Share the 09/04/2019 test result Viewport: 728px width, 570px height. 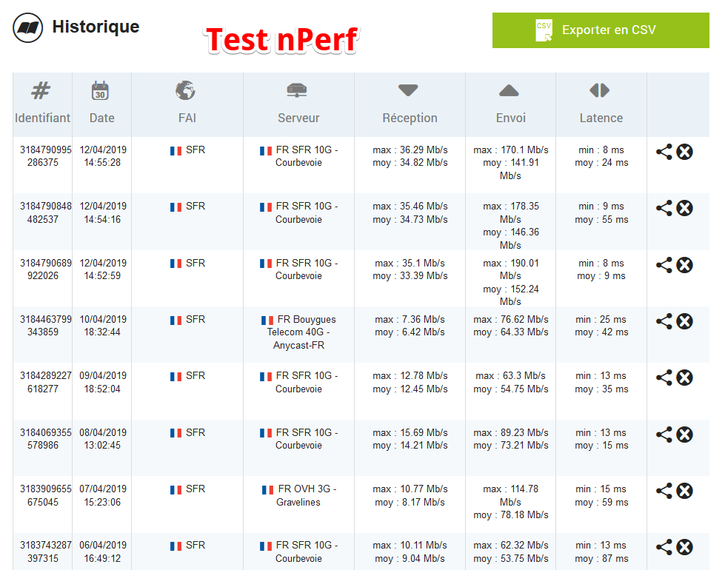[664, 378]
